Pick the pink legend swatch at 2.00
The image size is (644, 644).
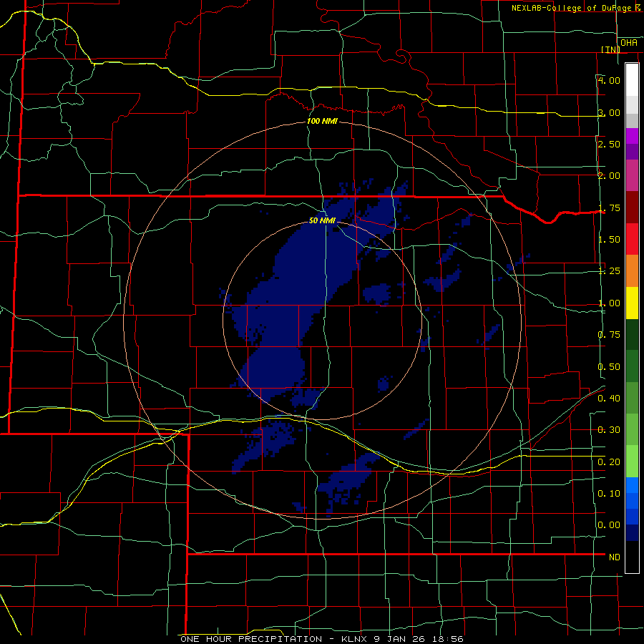tap(632, 175)
